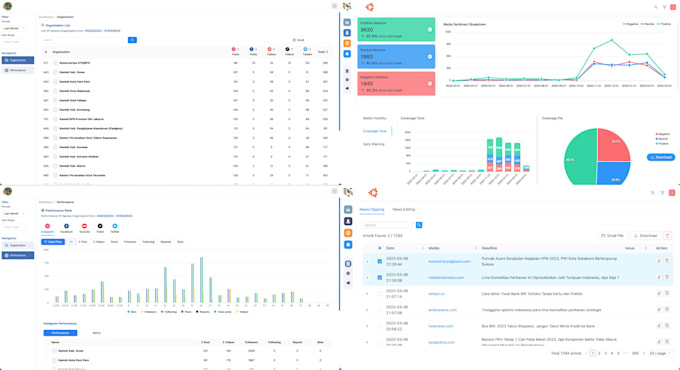
Task: Click the Excel export button in Organization List
Action: [298, 40]
